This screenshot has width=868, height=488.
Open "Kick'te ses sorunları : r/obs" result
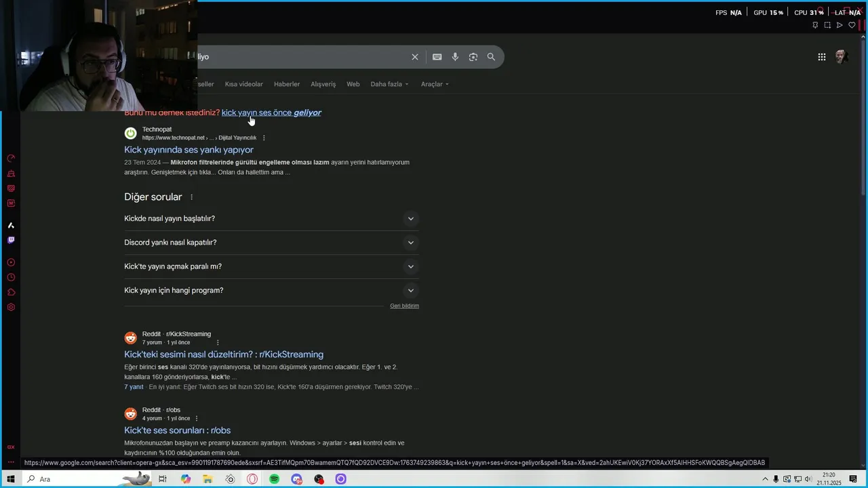(x=177, y=430)
